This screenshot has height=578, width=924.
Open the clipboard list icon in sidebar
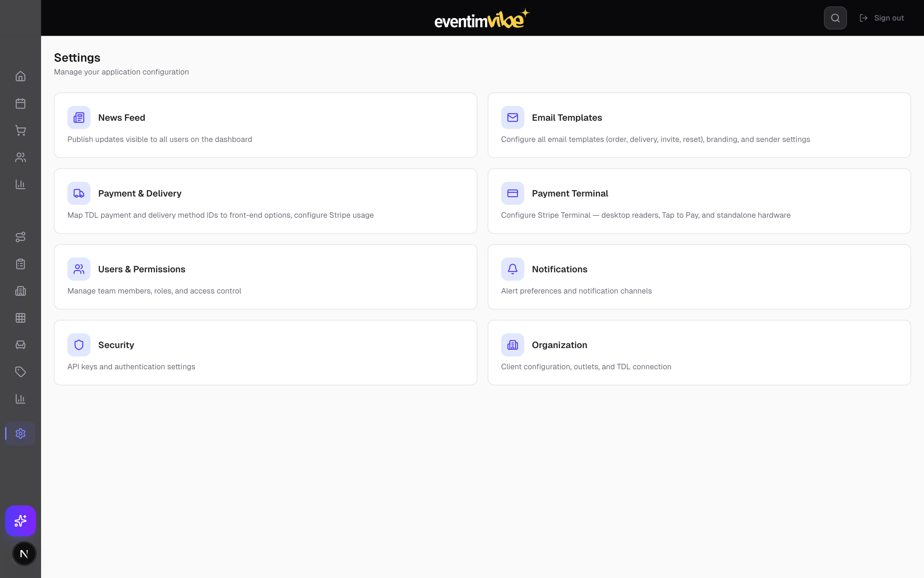20,264
